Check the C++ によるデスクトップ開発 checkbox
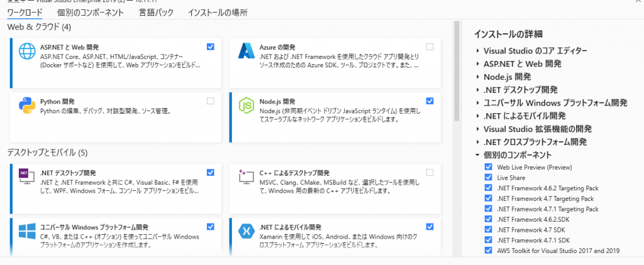Image resolution: width=644 pixels, height=265 pixels. point(430,172)
